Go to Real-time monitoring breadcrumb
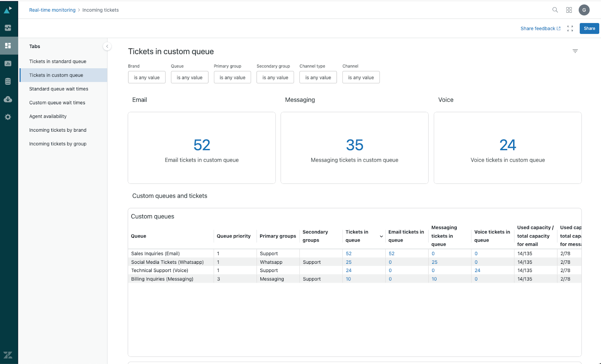The width and height of the screenshot is (601, 364). [x=52, y=10]
